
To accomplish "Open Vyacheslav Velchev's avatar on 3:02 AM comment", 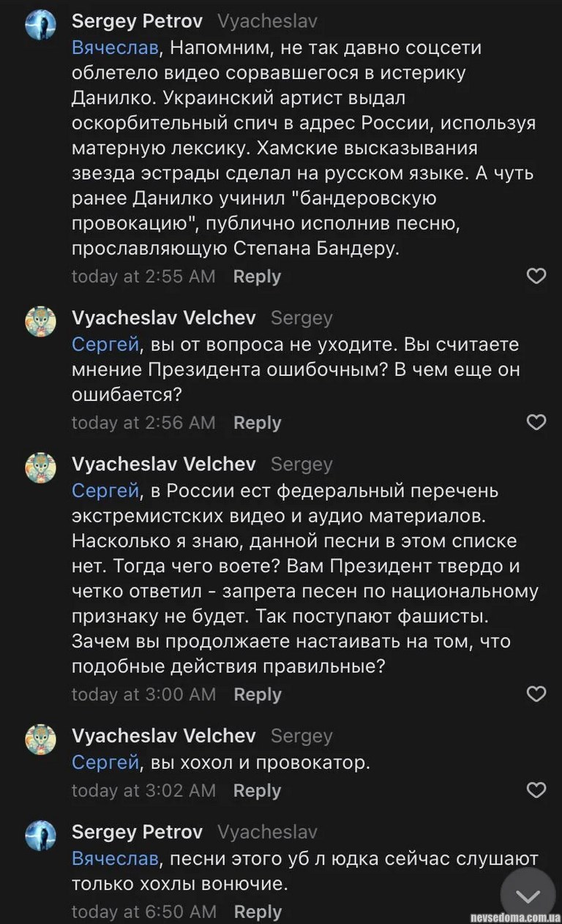I will coord(41,740).
